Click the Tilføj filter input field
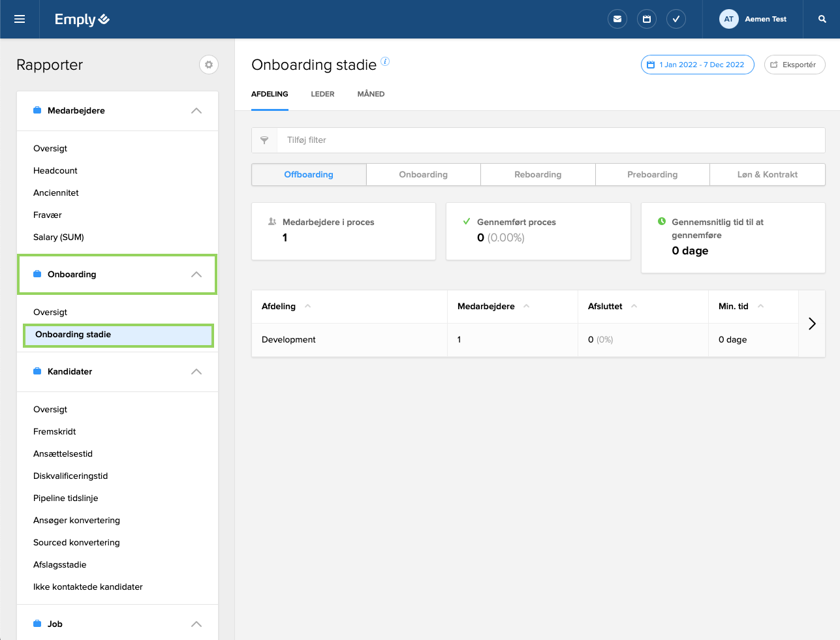Image resolution: width=840 pixels, height=640 pixels. 548,140
